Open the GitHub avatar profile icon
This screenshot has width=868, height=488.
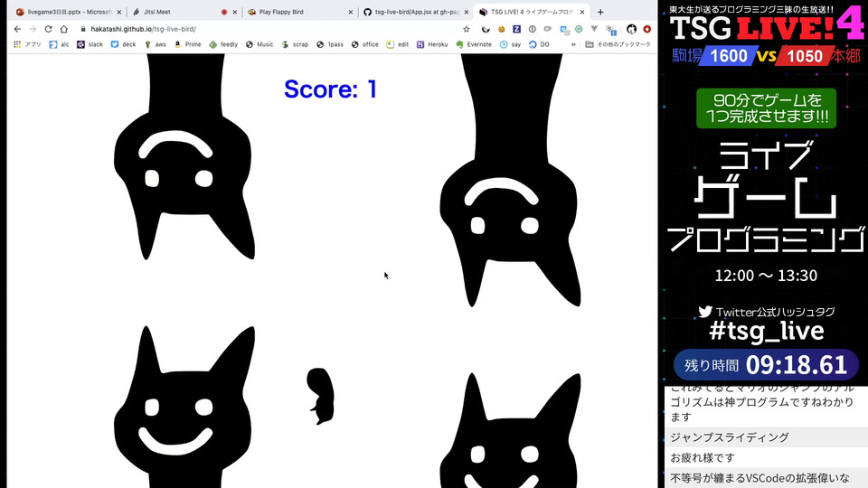pyautogui.click(x=631, y=29)
